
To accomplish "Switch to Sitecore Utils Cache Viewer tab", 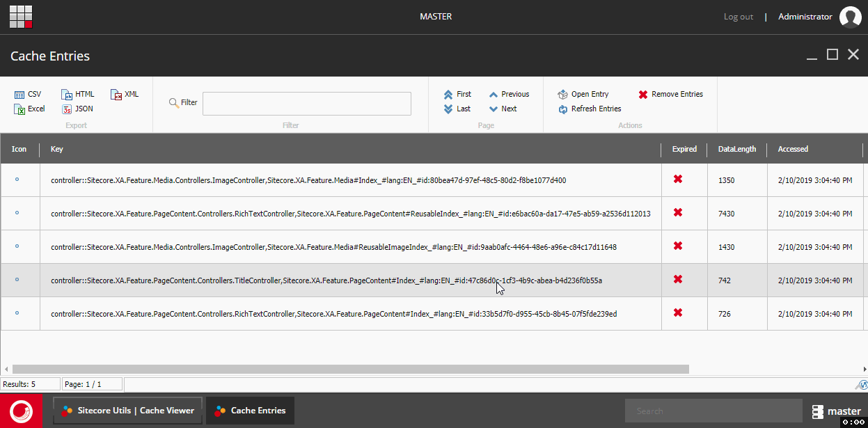I will (128, 411).
